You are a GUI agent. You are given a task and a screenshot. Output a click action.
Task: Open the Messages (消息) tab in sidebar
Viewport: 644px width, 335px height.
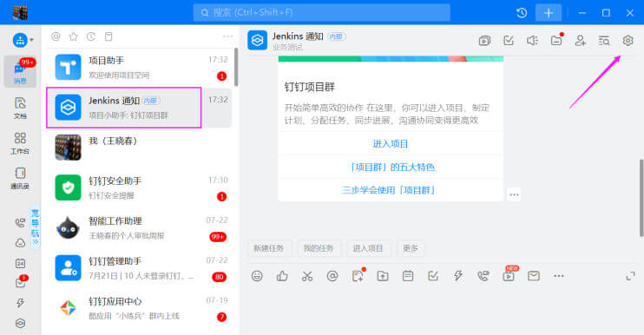pyautogui.click(x=20, y=72)
